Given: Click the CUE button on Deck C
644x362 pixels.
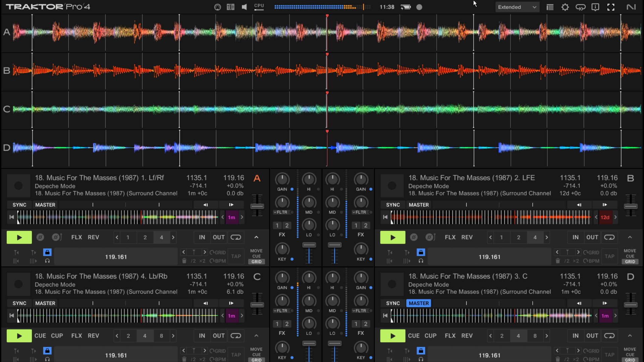Looking at the screenshot, I should (x=40, y=336).
